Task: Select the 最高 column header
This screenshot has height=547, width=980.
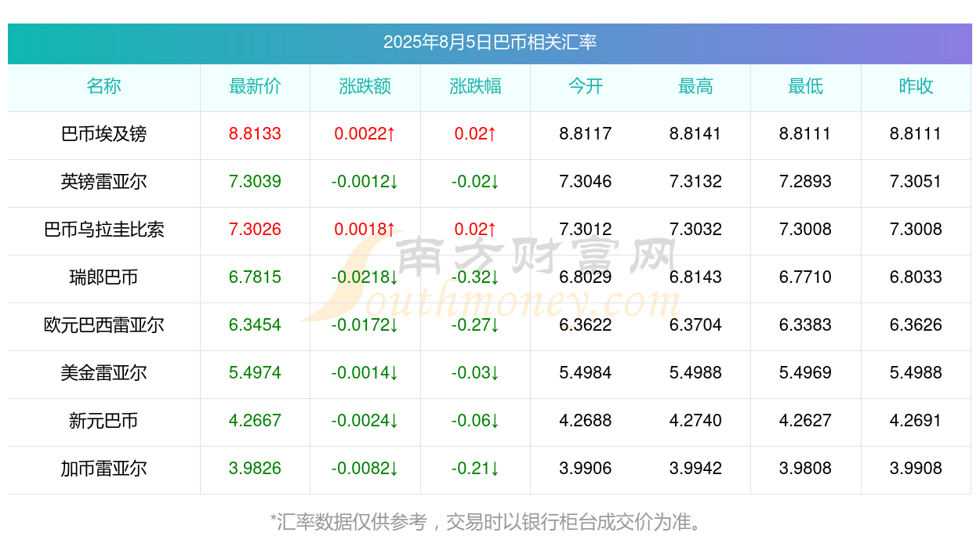Action: pos(695,86)
